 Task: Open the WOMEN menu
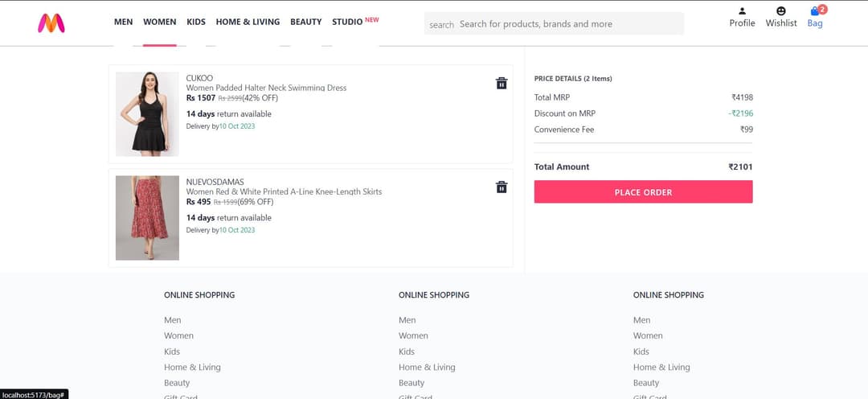point(159,22)
